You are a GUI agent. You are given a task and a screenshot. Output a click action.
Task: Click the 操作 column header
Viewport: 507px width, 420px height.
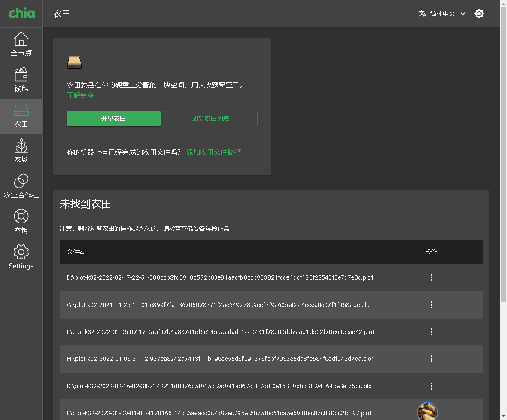point(431,252)
